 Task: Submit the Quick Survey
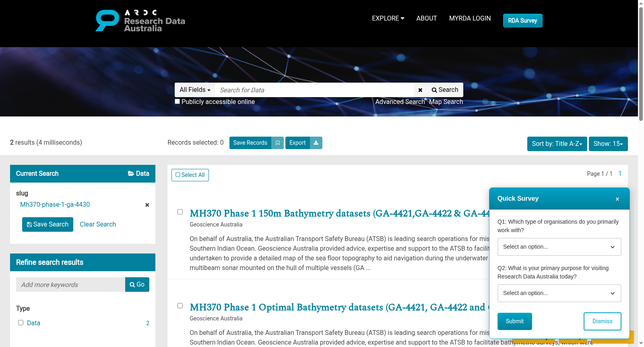point(515,321)
